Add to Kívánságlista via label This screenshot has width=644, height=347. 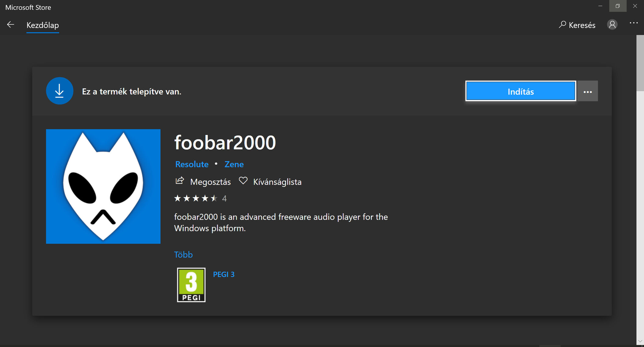pyautogui.click(x=277, y=182)
